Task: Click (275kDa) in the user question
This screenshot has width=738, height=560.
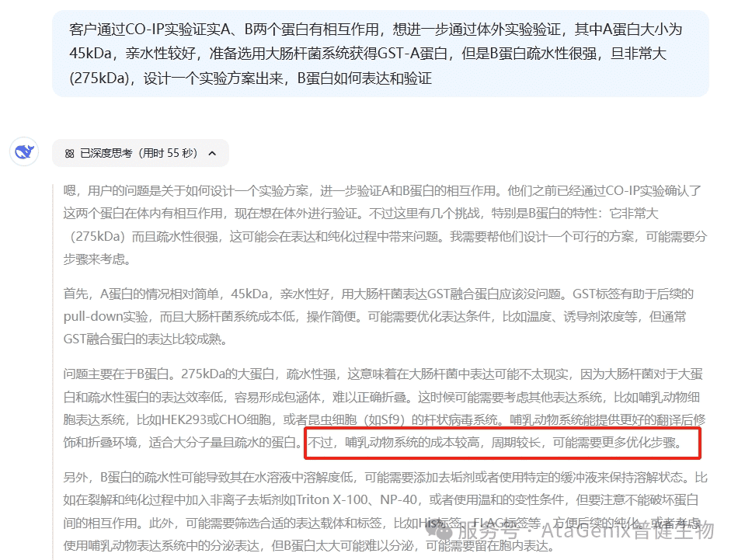Action: coord(99,78)
